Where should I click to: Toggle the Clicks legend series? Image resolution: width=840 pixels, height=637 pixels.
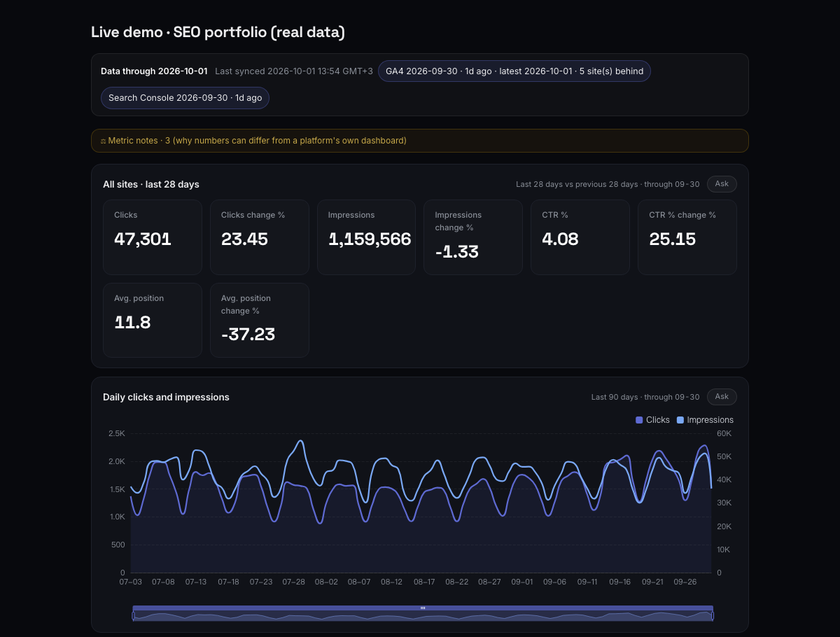coord(652,420)
